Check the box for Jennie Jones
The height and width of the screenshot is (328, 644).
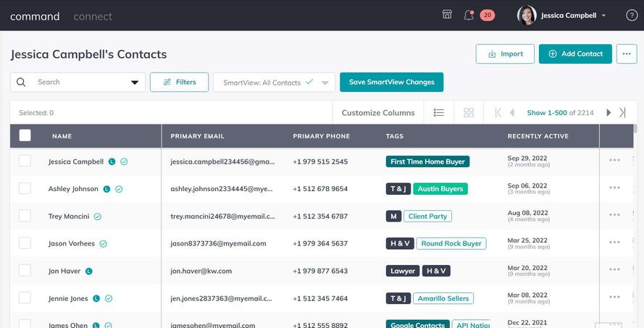coord(25,298)
